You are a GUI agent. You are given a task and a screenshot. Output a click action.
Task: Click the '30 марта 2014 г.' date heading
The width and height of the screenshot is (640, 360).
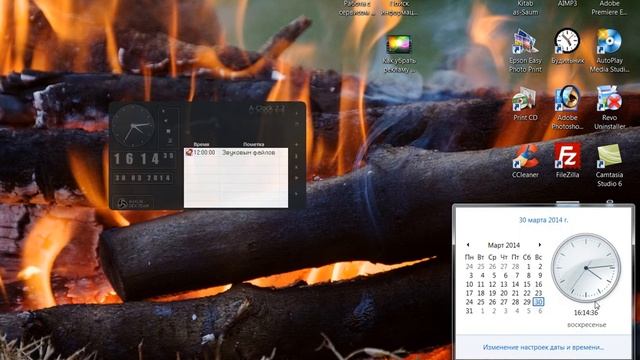tap(543, 220)
